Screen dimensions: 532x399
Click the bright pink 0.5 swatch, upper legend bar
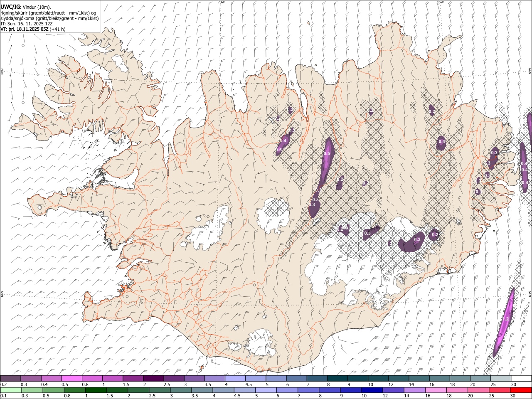click(72, 378)
